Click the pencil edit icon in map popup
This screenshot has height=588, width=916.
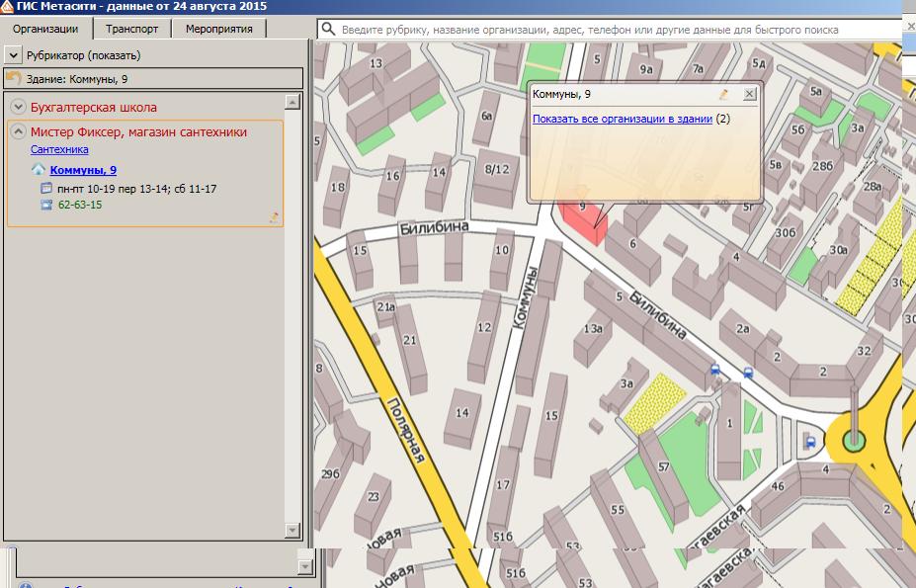[724, 94]
